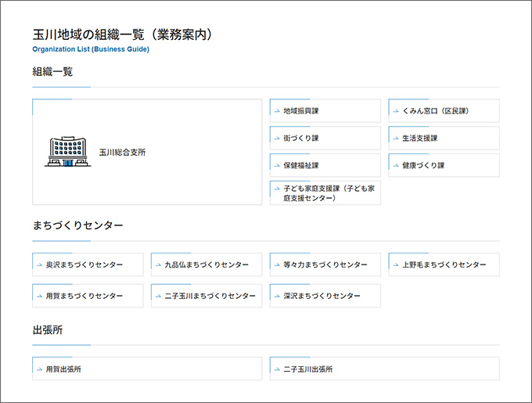Click the 玉川総合支所 building icon
The height and width of the screenshot is (403, 532).
pos(68,152)
